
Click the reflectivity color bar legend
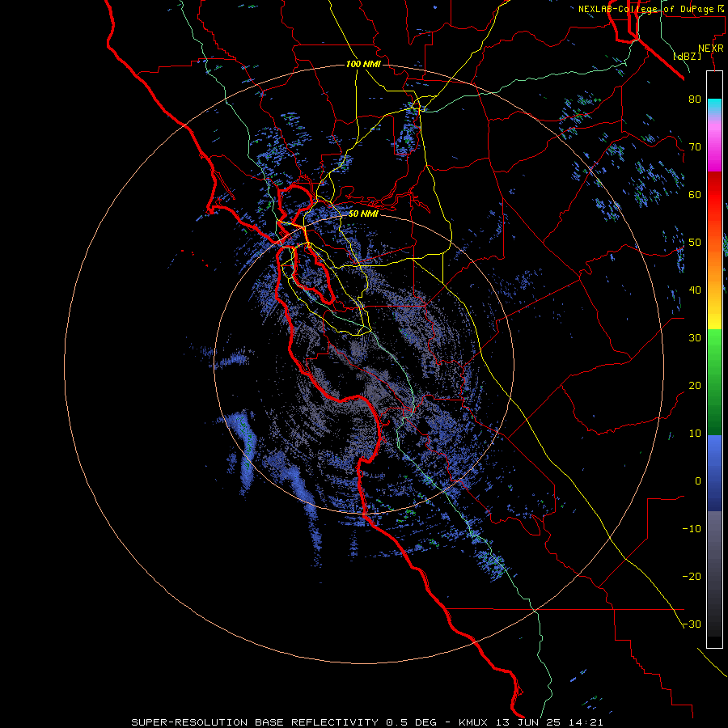point(714,359)
